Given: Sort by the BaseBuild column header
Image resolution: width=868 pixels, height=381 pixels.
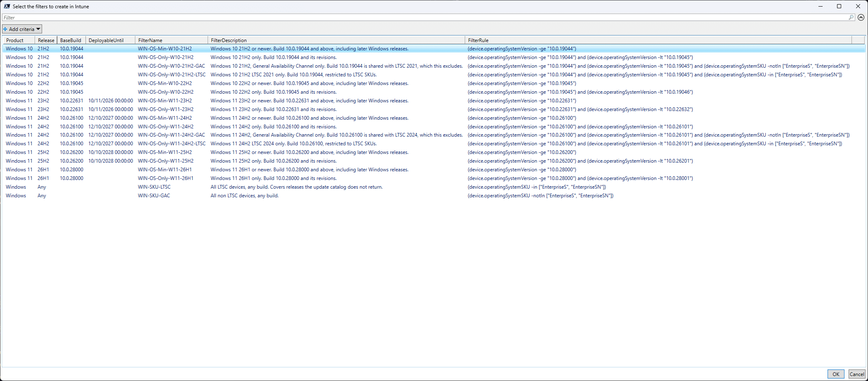Looking at the screenshot, I should pyautogui.click(x=71, y=40).
